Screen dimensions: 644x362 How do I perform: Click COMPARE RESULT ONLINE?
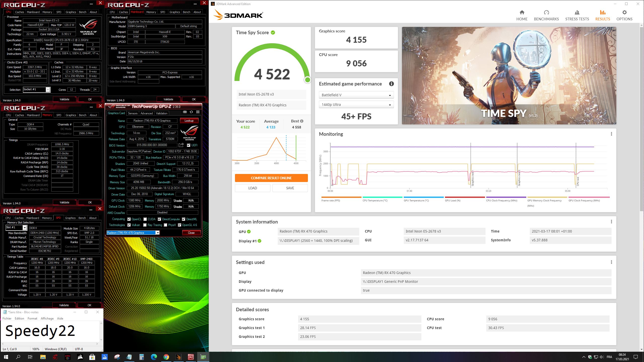click(271, 178)
